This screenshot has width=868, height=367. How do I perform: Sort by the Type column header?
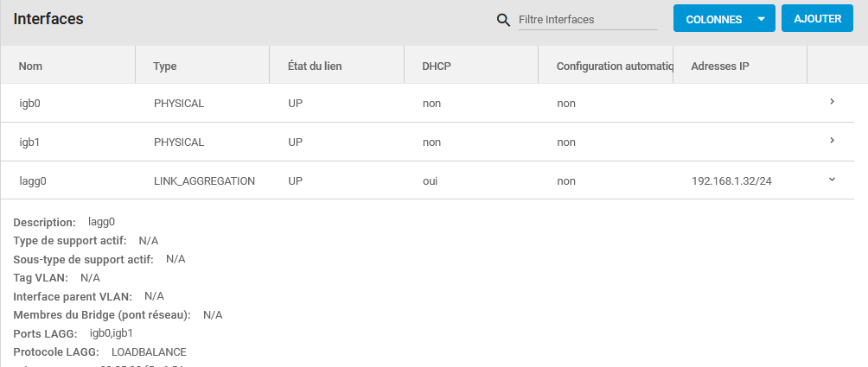(165, 66)
